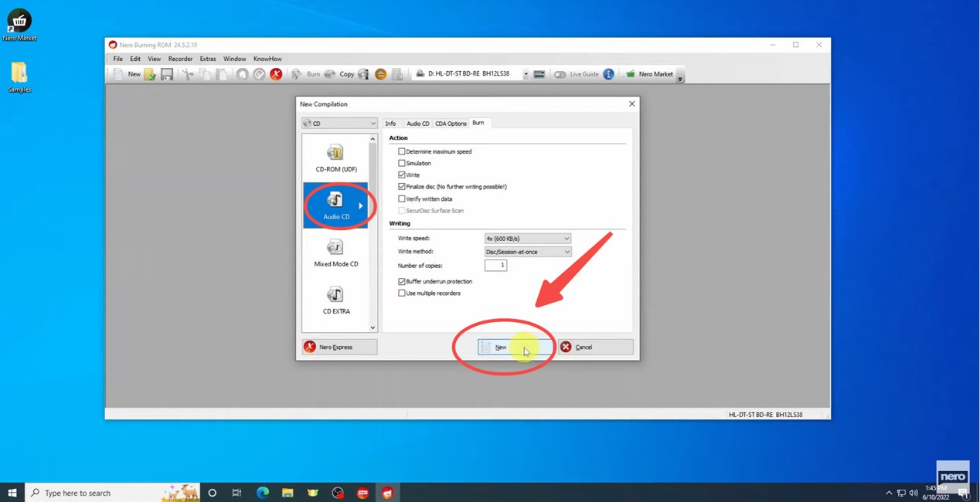Screen dimensions: 980x502
Task: Switch to the Audio CD tab
Action: coord(418,124)
